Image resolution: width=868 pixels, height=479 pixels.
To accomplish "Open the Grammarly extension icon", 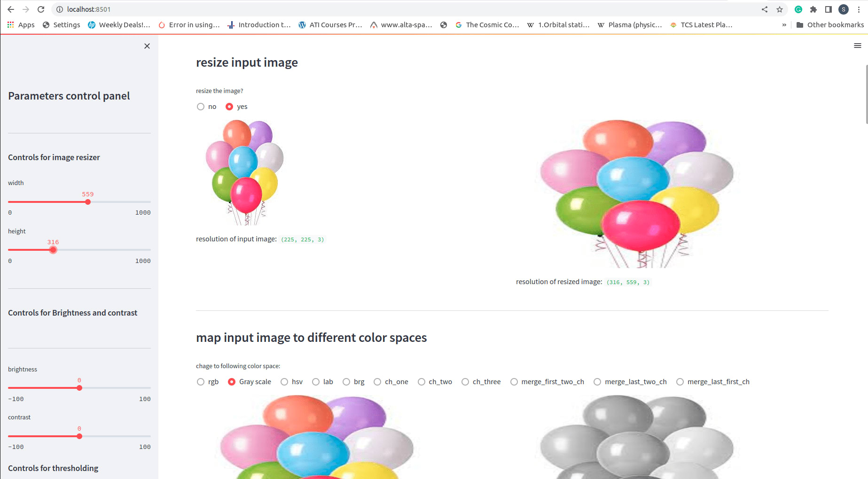I will pos(798,9).
